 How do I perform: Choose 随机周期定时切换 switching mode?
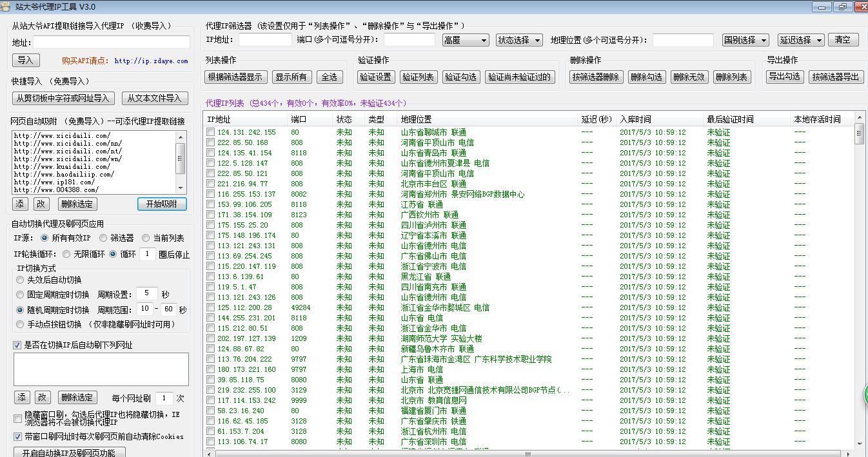pos(21,310)
